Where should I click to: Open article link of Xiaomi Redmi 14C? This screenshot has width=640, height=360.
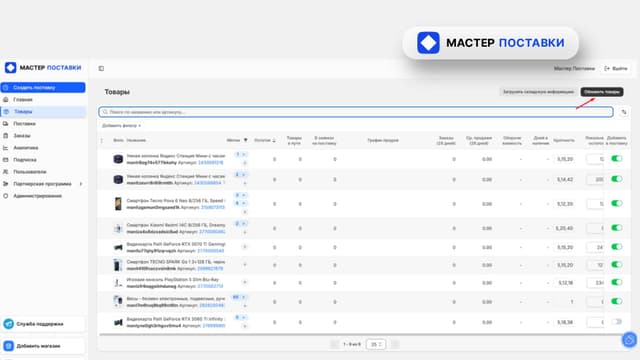[212, 232]
